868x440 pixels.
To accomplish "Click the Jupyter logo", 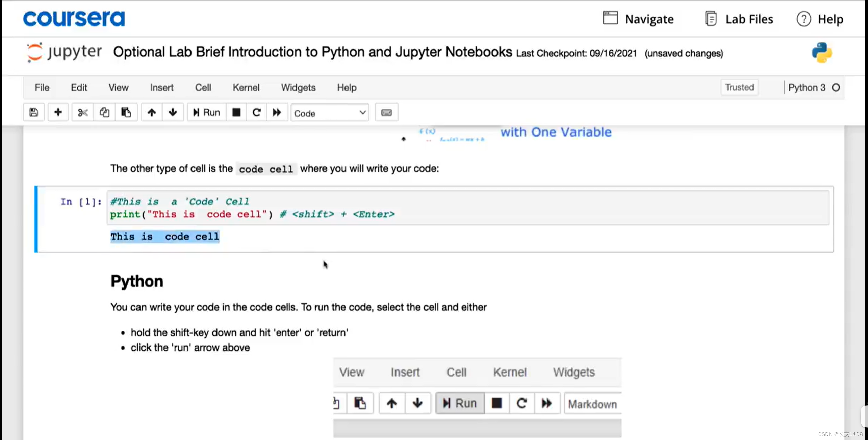I will tap(64, 52).
